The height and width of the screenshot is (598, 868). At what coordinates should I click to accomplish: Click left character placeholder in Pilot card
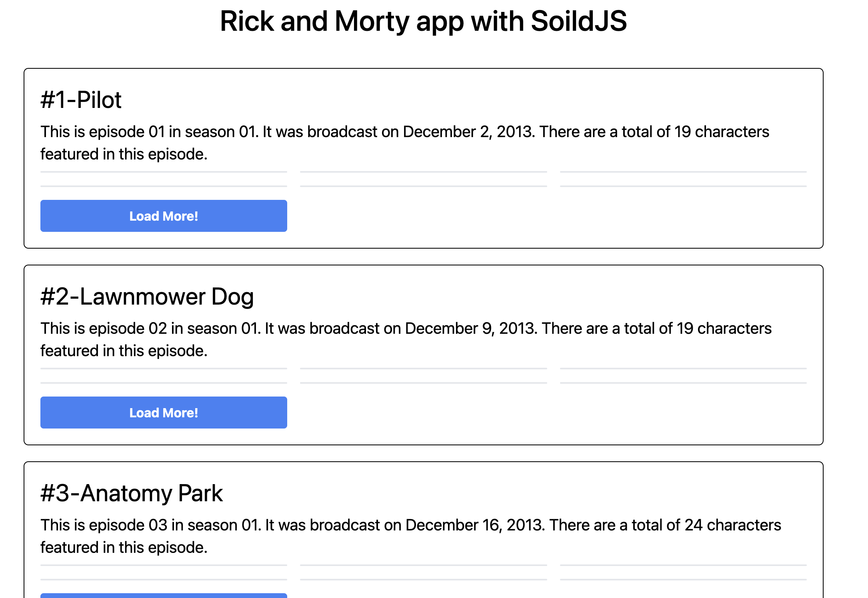click(164, 179)
